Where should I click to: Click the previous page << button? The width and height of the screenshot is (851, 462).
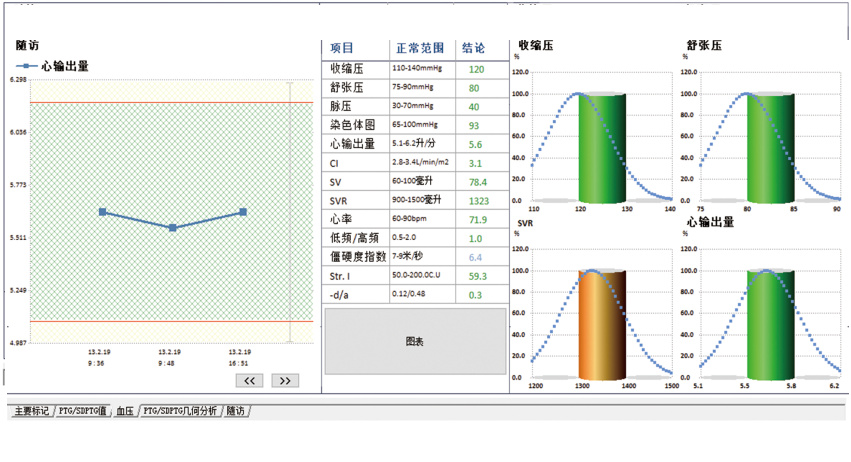pos(249,380)
